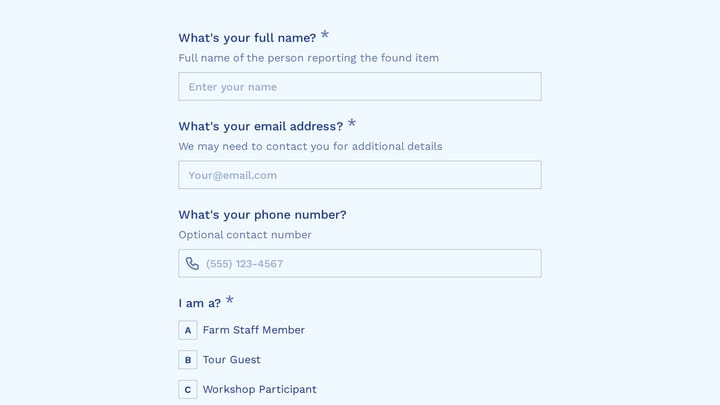Choose Farm Staff Member
The width and height of the screenshot is (720, 405).
pos(253,330)
